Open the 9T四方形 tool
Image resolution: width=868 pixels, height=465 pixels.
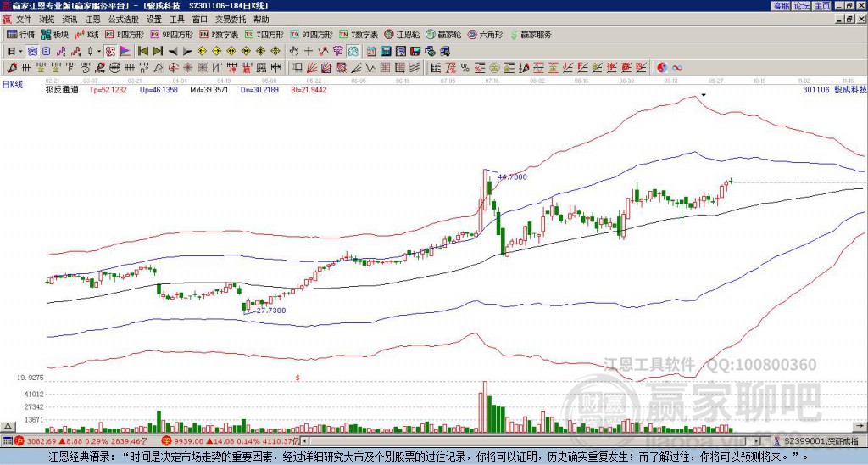pos(312,34)
